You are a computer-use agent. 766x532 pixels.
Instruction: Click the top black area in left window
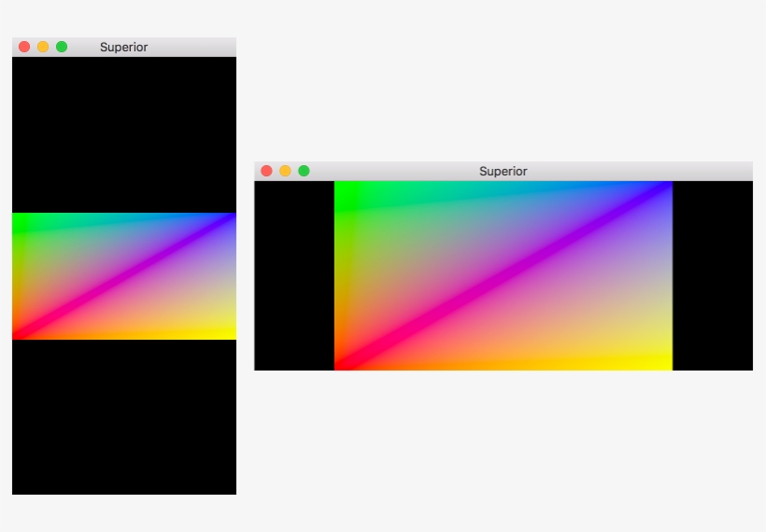point(123,134)
